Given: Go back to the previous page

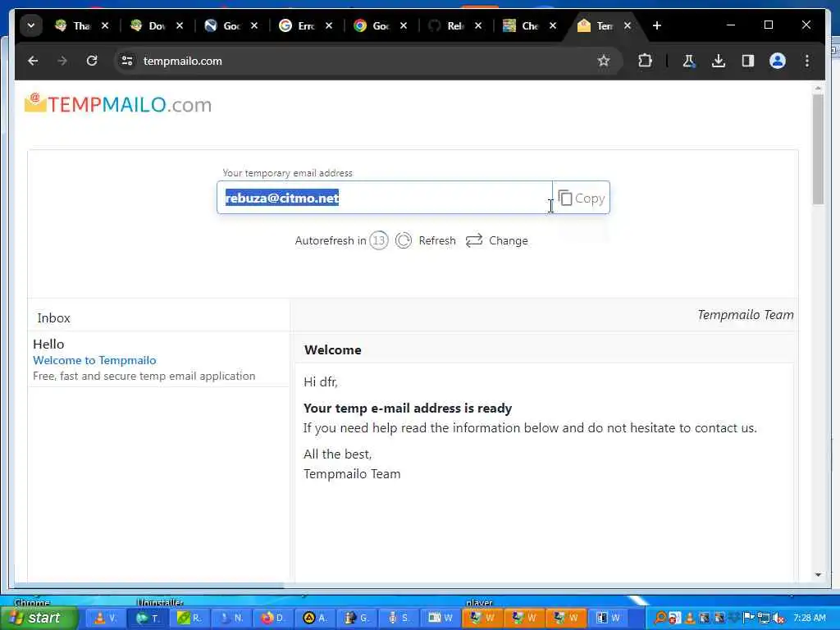Looking at the screenshot, I should point(33,61).
